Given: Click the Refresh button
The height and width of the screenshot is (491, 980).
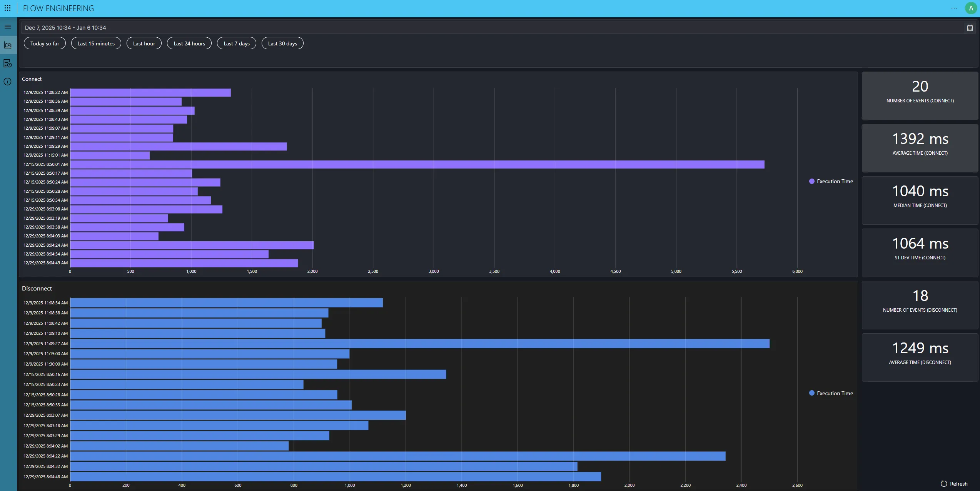Looking at the screenshot, I should click(x=954, y=484).
